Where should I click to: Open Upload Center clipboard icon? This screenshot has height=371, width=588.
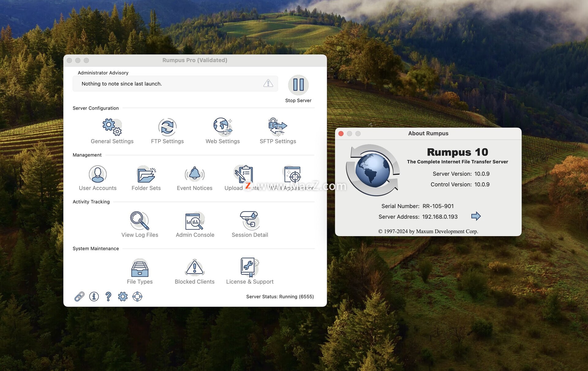point(243,174)
